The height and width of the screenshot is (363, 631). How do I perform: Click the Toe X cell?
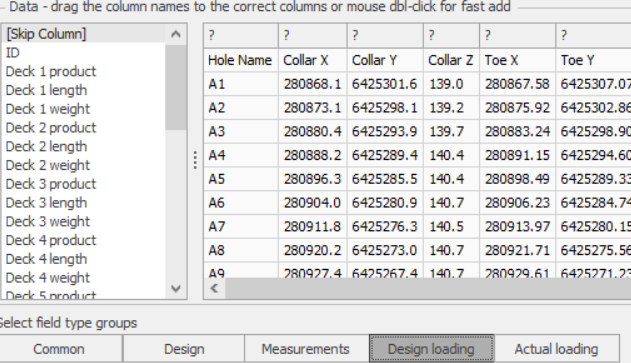point(518,60)
